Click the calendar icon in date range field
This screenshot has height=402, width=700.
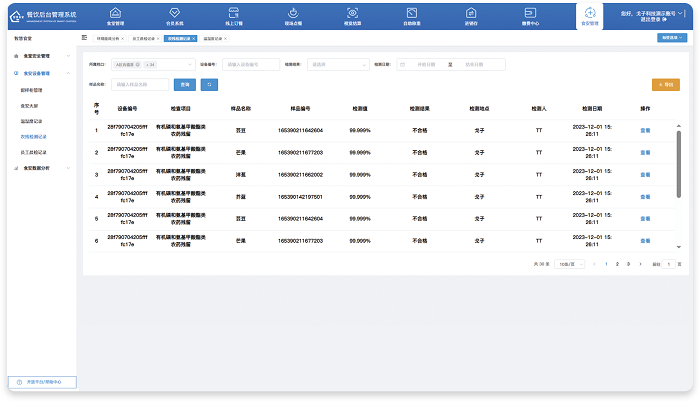click(402, 64)
